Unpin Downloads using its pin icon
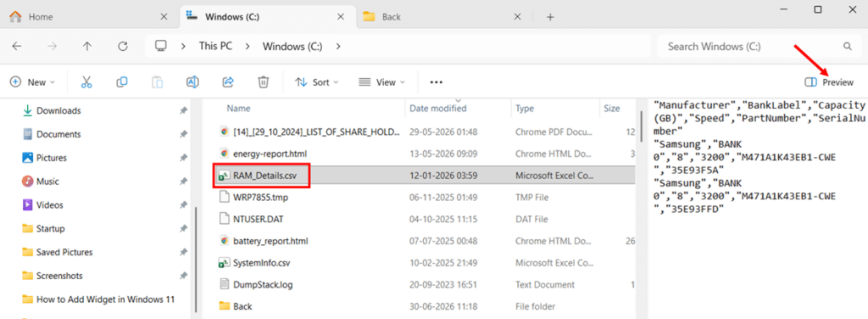Image resolution: width=868 pixels, height=319 pixels. tap(183, 111)
